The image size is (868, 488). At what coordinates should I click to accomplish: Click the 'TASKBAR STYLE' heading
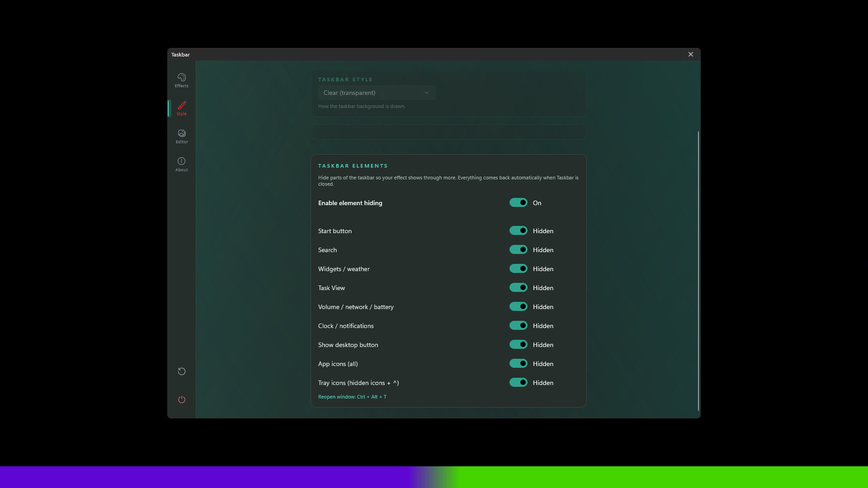point(345,80)
